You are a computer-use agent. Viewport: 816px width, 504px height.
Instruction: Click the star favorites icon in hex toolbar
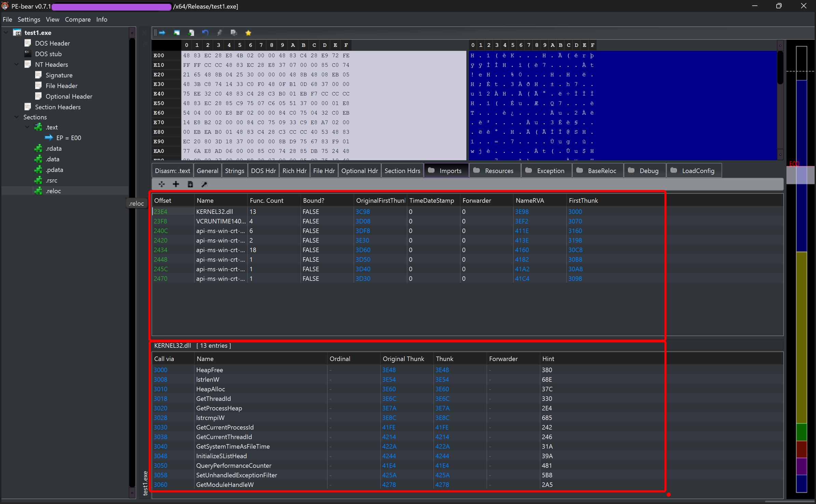point(248,32)
